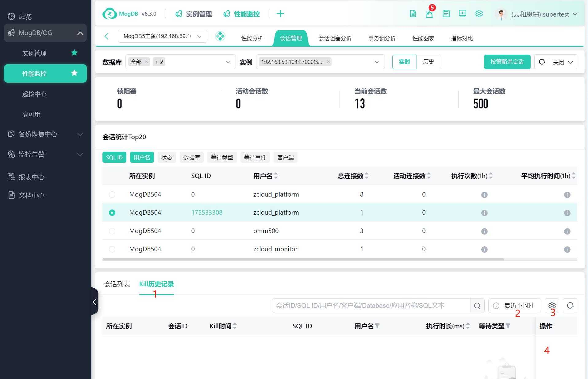Viewport: 588px width, 379px height.
Task: Collapse the MogDB/OG sidebar group
Action: pos(45,33)
